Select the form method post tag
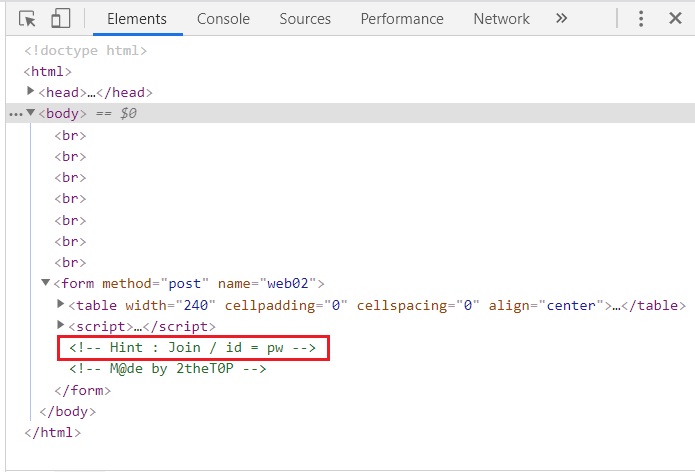This screenshot has width=695, height=472. click(189, 284)
